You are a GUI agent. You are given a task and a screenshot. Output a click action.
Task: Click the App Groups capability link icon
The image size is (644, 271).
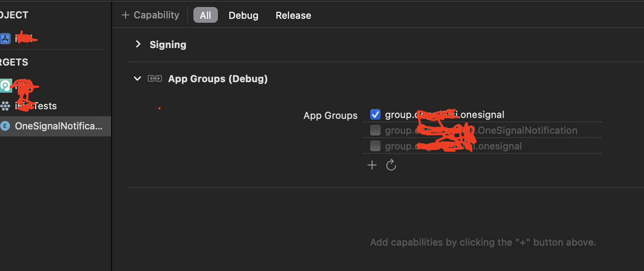click(155, 78)
